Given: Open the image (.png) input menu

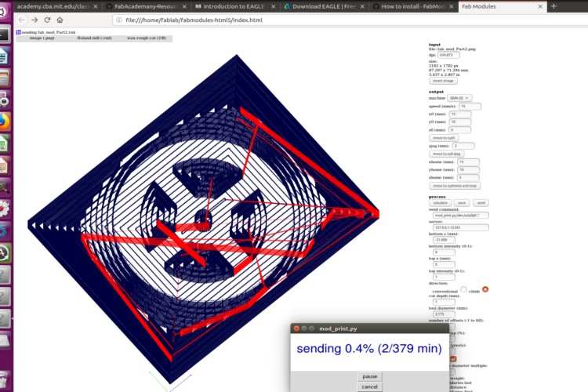Looking at the screenshot, I should click(x=42, y=38).
